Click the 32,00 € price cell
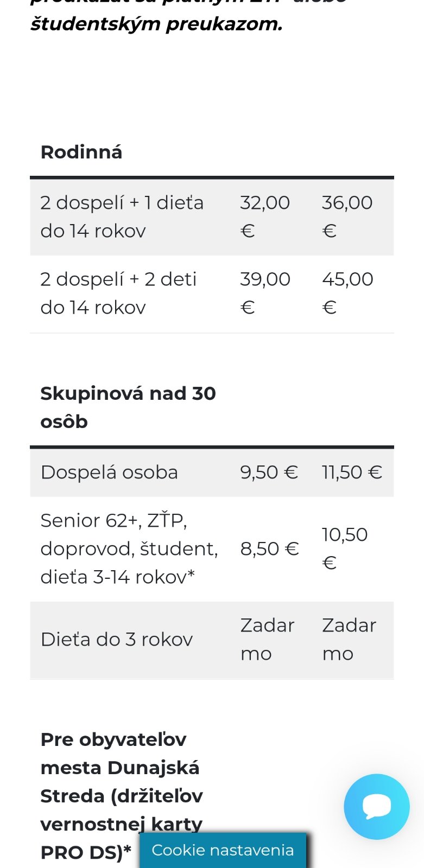 click(x=265, y=217)
